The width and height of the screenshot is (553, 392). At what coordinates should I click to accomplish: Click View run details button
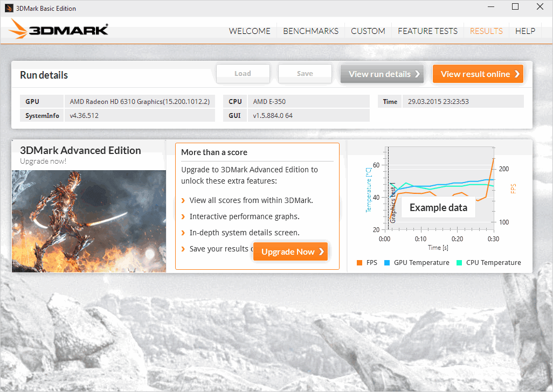pyautogui.click(x=382, y=74)
